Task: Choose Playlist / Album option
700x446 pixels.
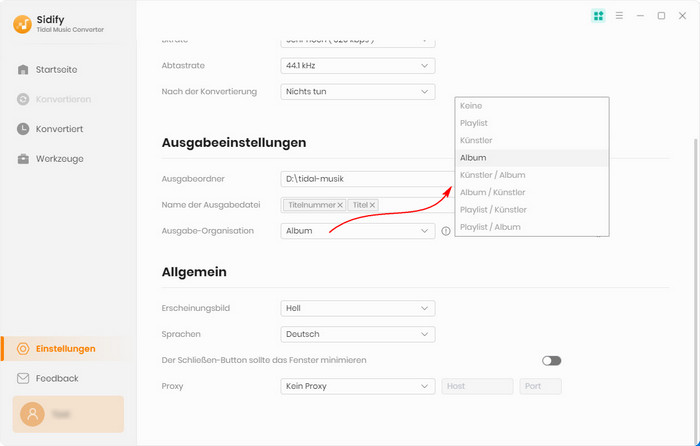Action: coord(532,227)
